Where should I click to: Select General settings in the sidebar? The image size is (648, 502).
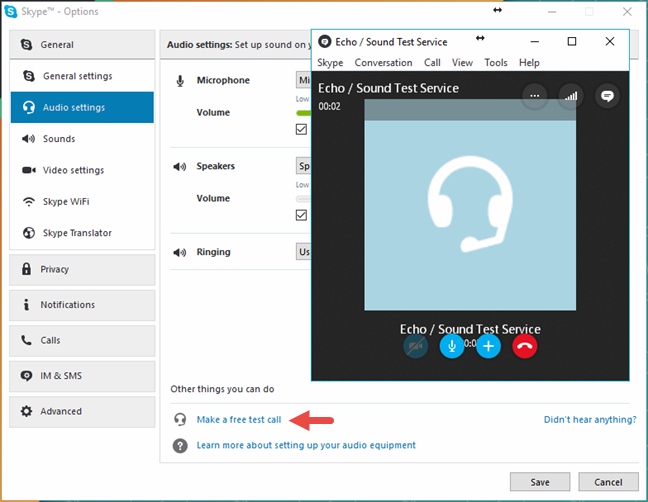[82, 76]
